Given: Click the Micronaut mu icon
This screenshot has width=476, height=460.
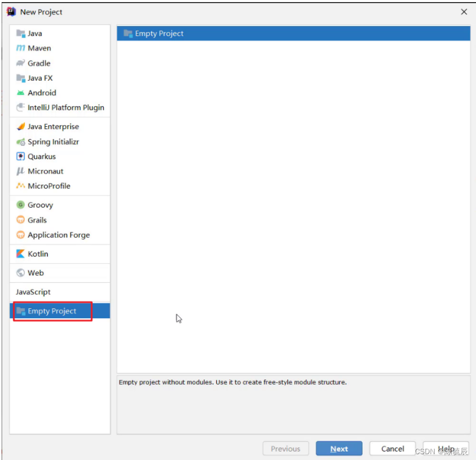Looking at the screenshot, I should coord(21,171).
